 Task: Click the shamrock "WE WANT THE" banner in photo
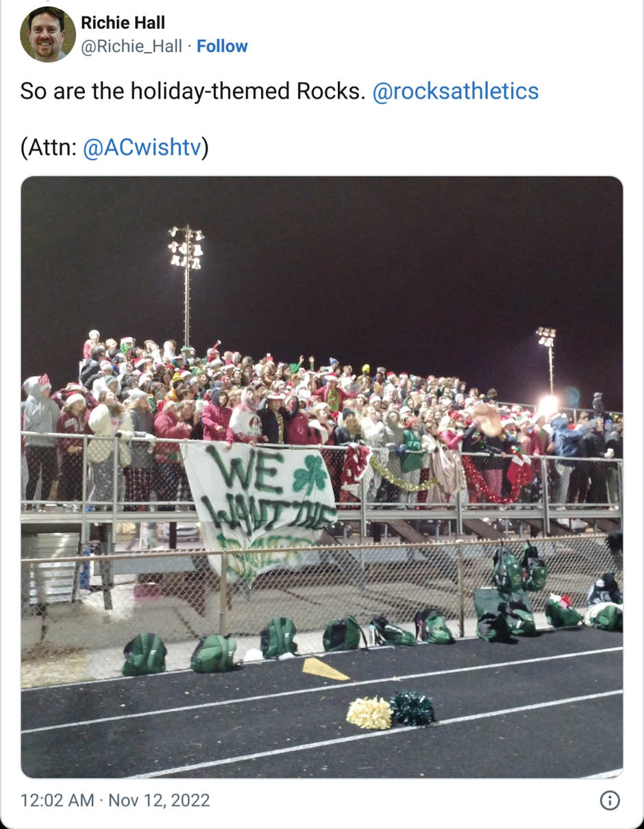pos(259,507)
